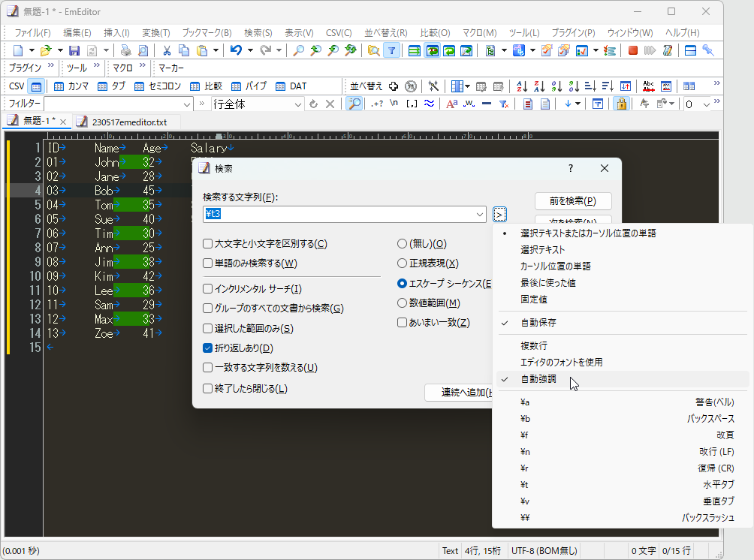Click the red Record macro icon
This screenshot has height=560, width=754.
633,50
